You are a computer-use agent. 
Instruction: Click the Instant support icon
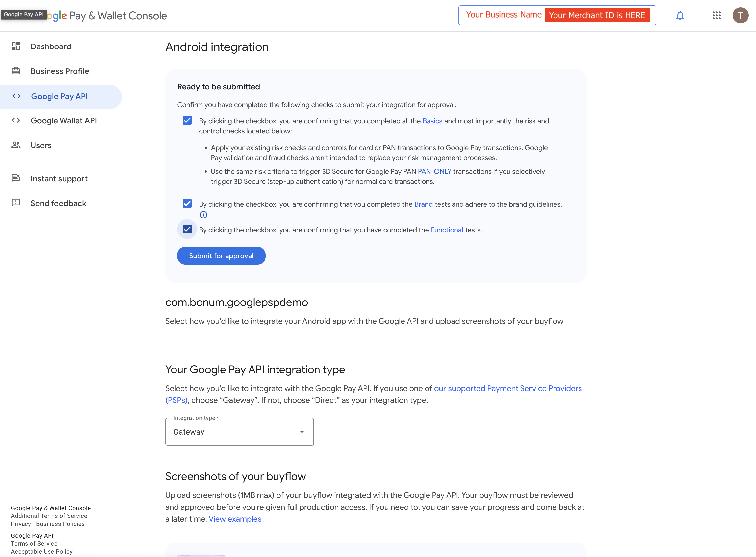(16, 178)
